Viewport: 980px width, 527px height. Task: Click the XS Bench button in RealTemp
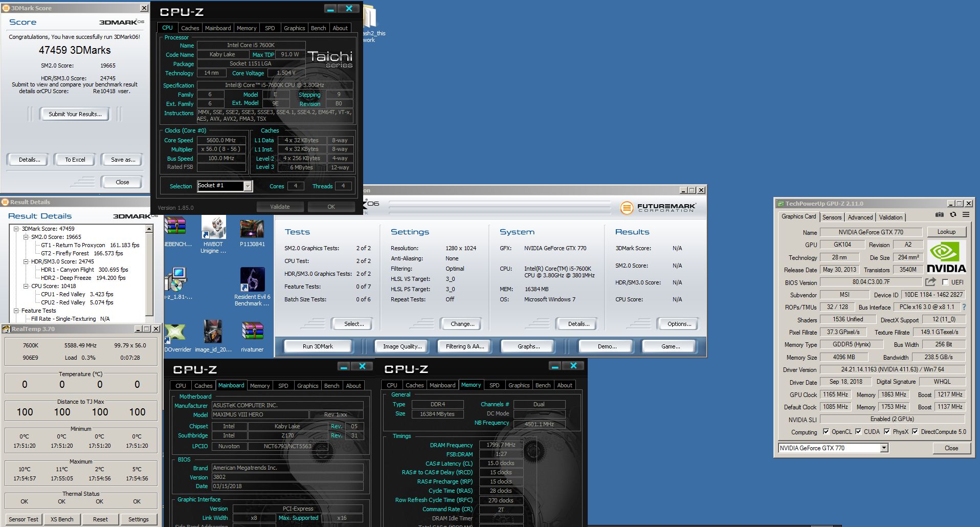[62, 519]
